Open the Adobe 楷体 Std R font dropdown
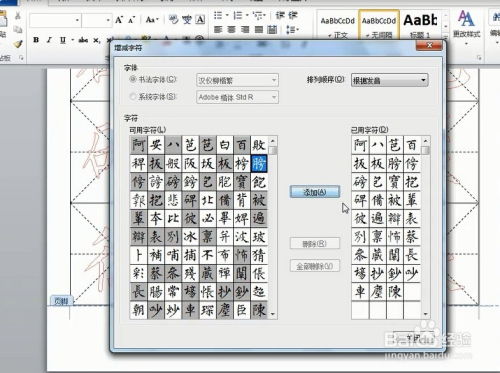500x373 pixels. click(x=237, y=97)
